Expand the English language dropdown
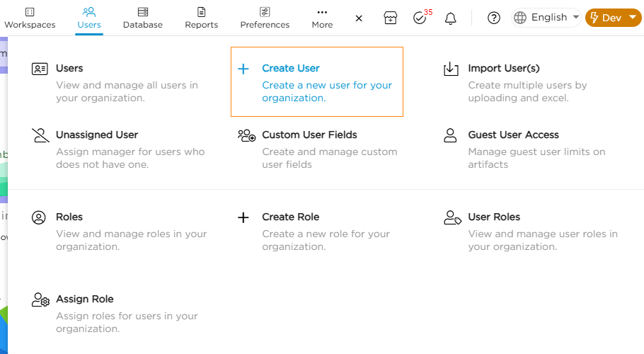644x354 pixels. point(546,18)
